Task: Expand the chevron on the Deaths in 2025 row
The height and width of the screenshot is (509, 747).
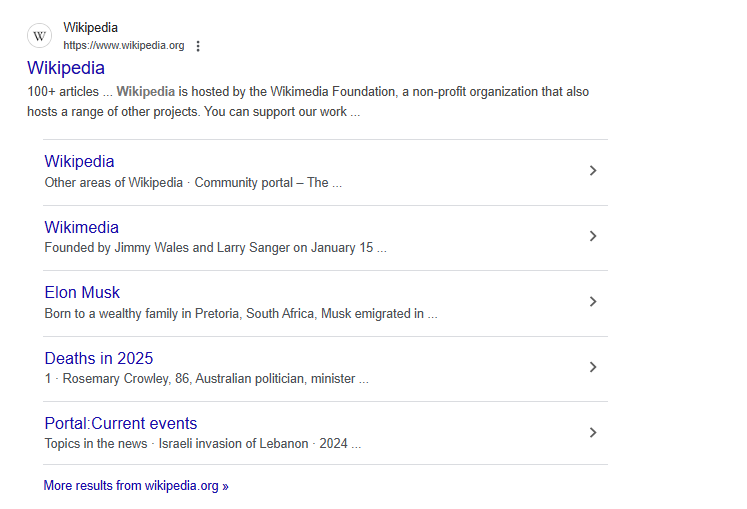Action: (x=593, y=367)
